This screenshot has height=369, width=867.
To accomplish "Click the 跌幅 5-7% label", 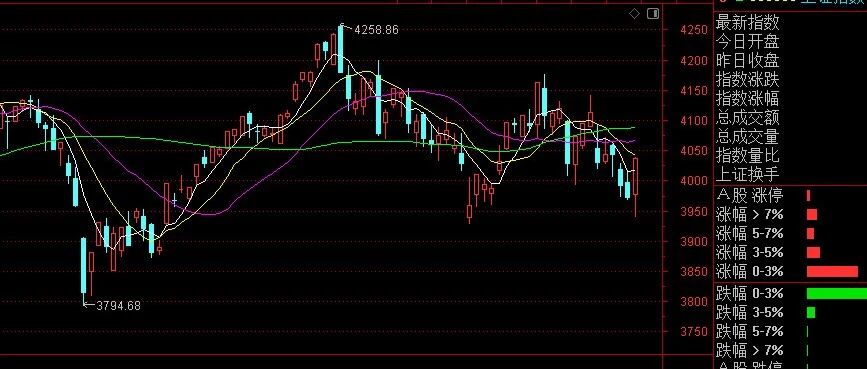I will (750, 331).
